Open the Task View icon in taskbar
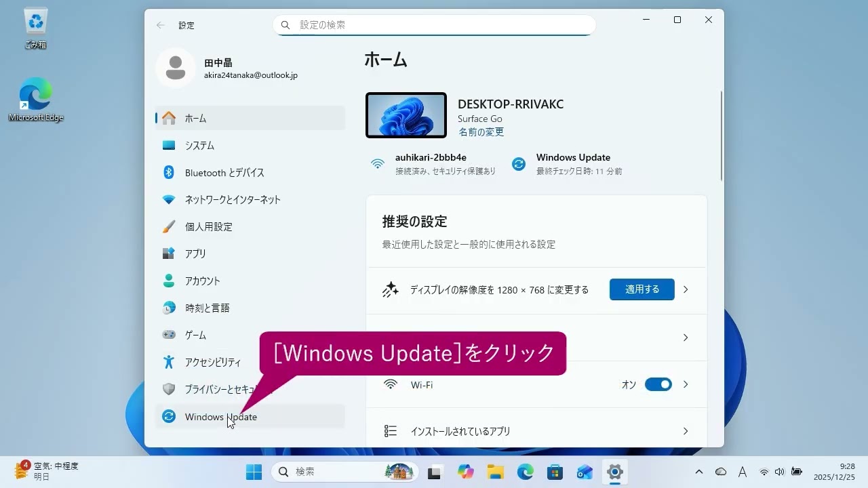The image size is (868, 488). point(435,472)
